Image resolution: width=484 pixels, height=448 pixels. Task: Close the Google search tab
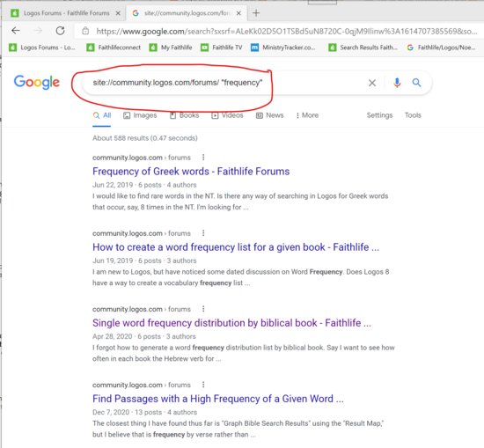[238, 13]
